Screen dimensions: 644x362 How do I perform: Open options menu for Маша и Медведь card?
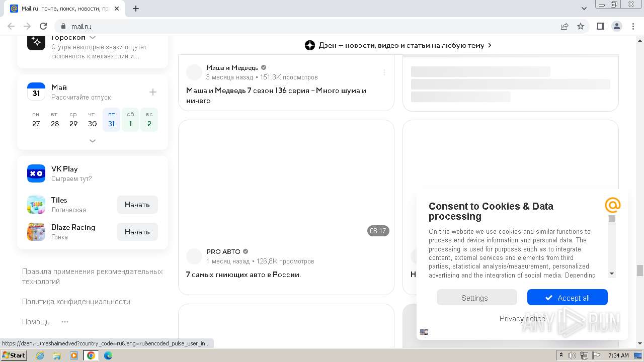(x=384, y=72)
